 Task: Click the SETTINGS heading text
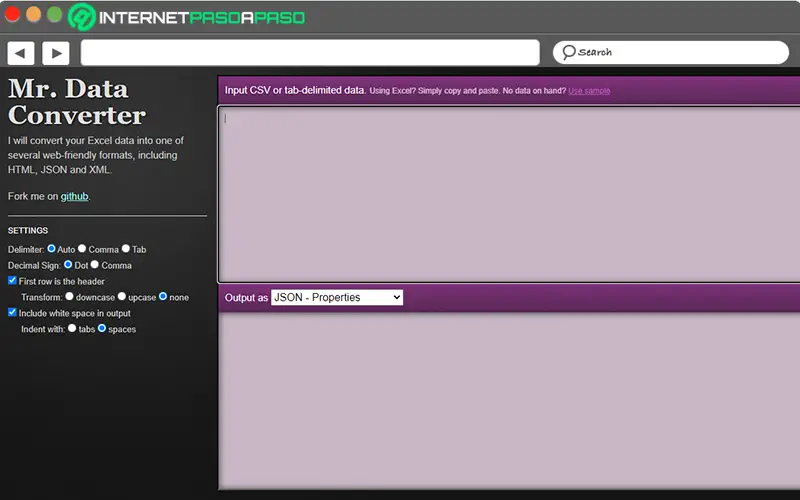[28, 231]
